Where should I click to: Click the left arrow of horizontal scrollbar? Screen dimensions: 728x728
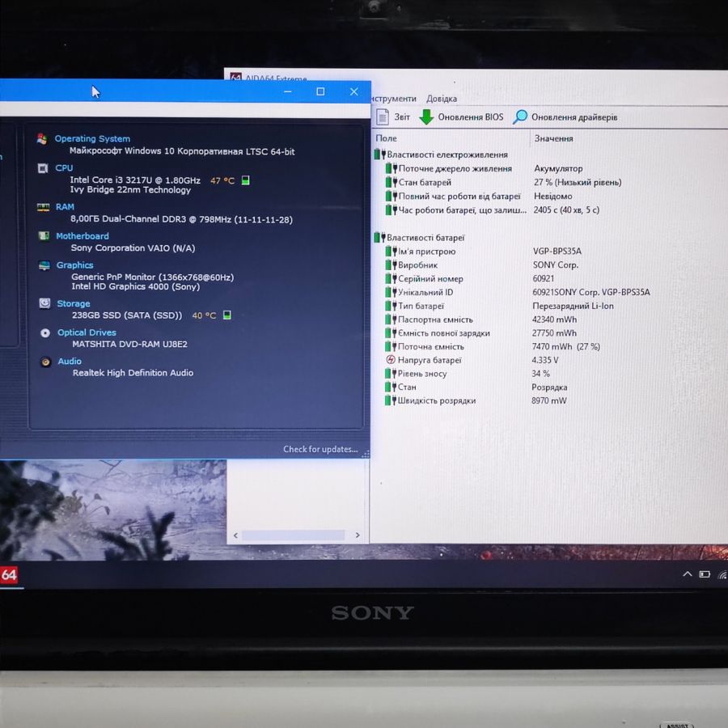(x=236, y=535)
